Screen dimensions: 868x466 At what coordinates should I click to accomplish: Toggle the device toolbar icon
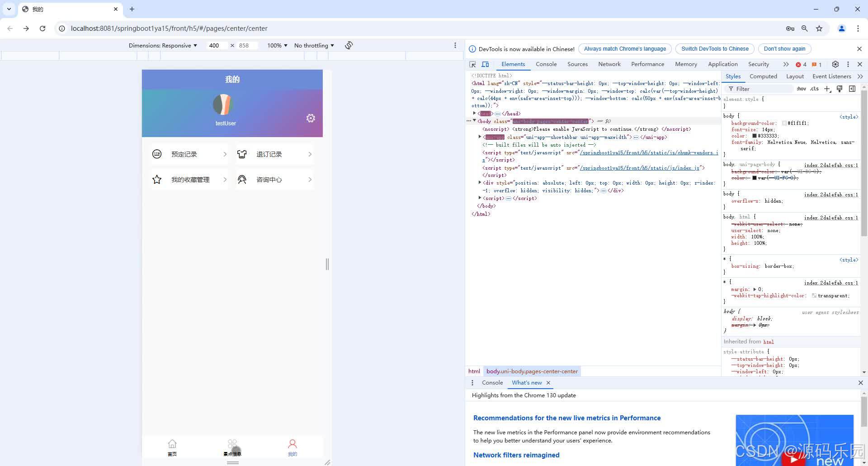tap(485, 64)
